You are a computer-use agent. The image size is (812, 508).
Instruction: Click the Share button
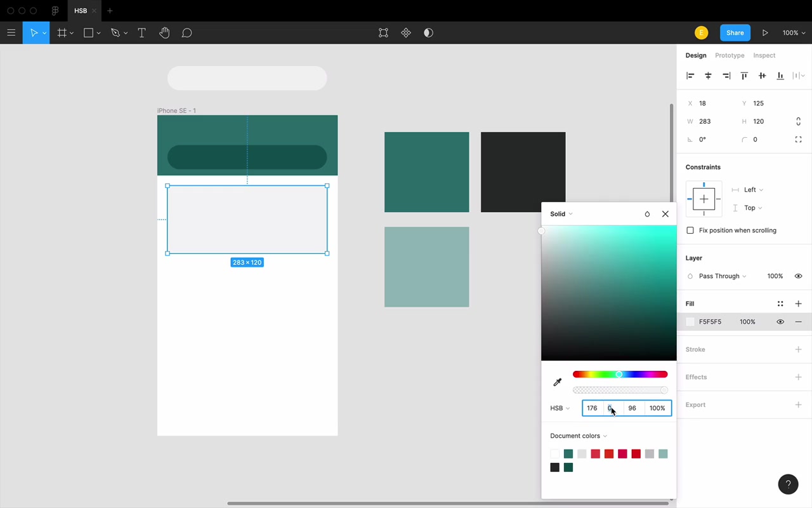point(735,33)
